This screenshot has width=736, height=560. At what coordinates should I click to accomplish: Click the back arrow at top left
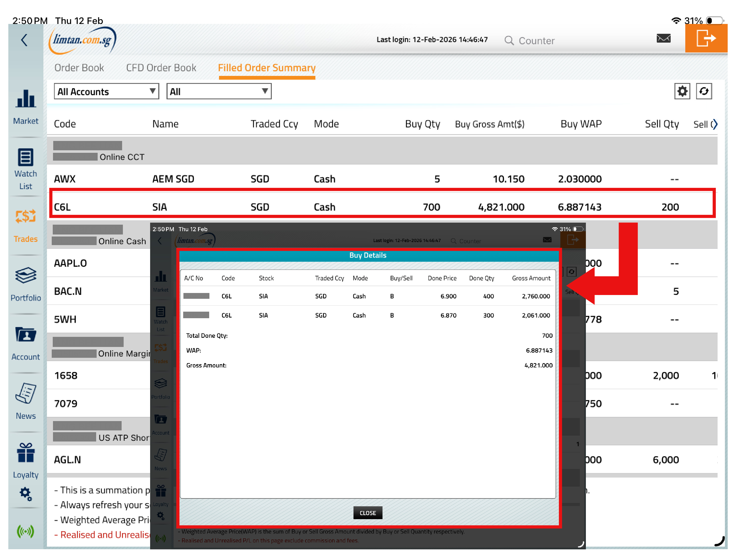[x=24, y=40]
